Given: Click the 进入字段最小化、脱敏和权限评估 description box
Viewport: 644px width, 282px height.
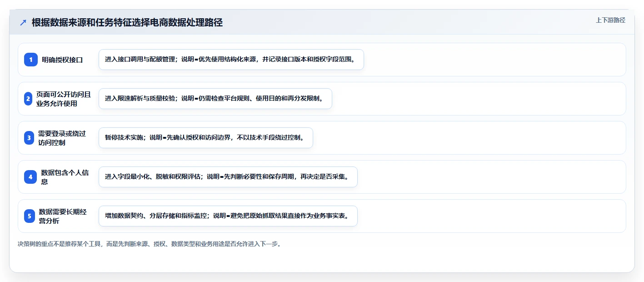Looking at the screenshot, I should (228, 177).
